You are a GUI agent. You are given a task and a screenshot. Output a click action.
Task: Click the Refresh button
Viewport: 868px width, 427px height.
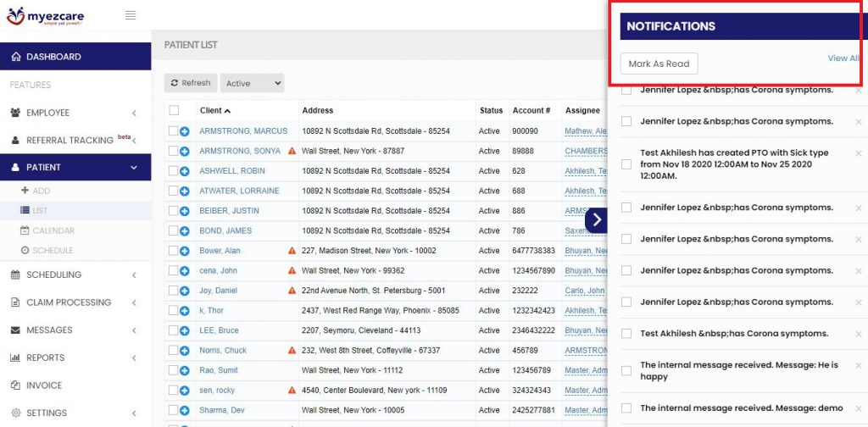(x=191, y=83)
